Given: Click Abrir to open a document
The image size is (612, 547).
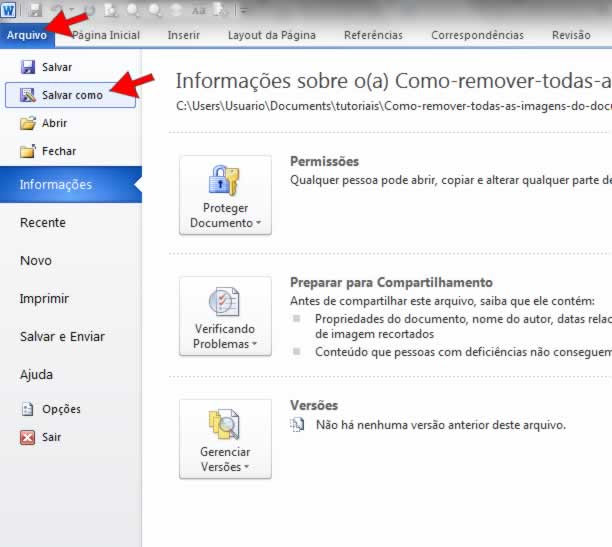Looking at the screenshot, I should pyautogui.click(x=70, y=123).
